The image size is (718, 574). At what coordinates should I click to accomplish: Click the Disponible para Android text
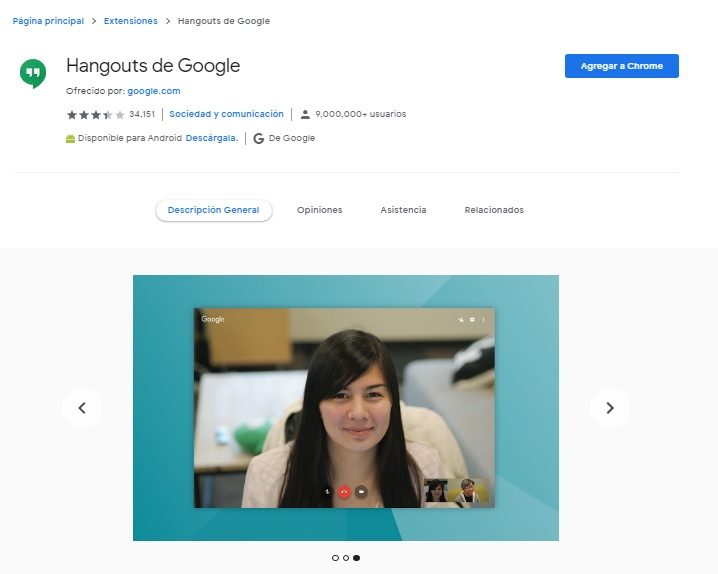click(x=130, y=138)
